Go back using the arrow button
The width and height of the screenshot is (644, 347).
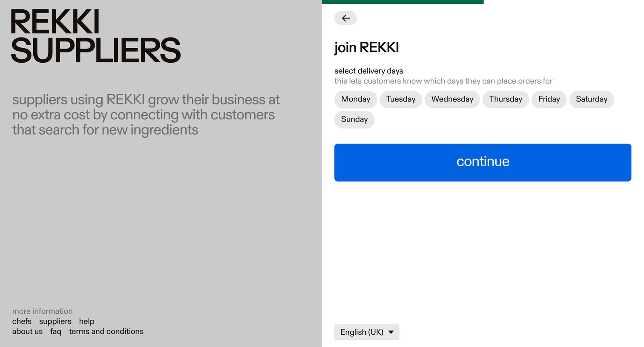tap(345, 18)
